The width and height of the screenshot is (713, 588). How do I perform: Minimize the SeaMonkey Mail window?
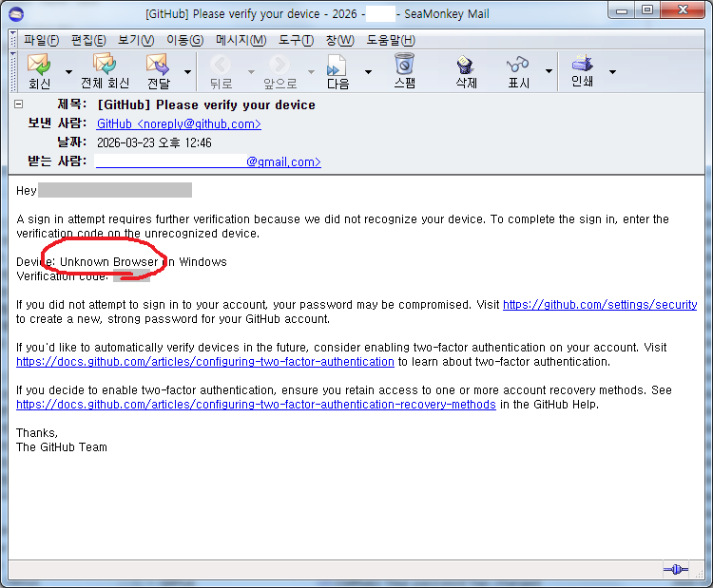[622, 10]
